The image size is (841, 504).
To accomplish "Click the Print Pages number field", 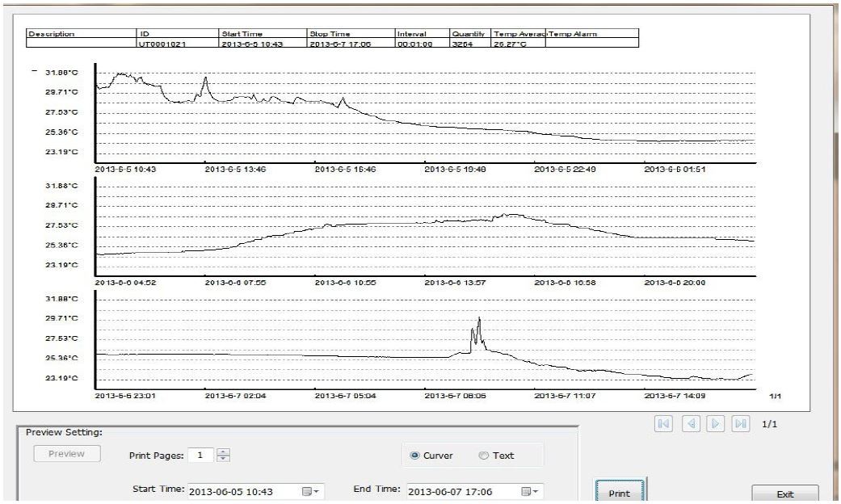I will tap(201, 455).
